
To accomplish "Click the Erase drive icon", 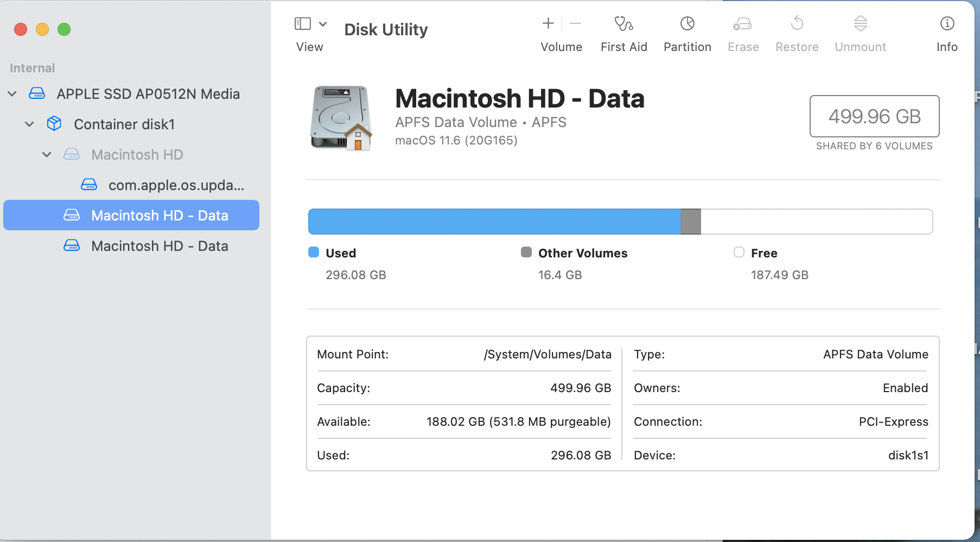I will point(742,24).
